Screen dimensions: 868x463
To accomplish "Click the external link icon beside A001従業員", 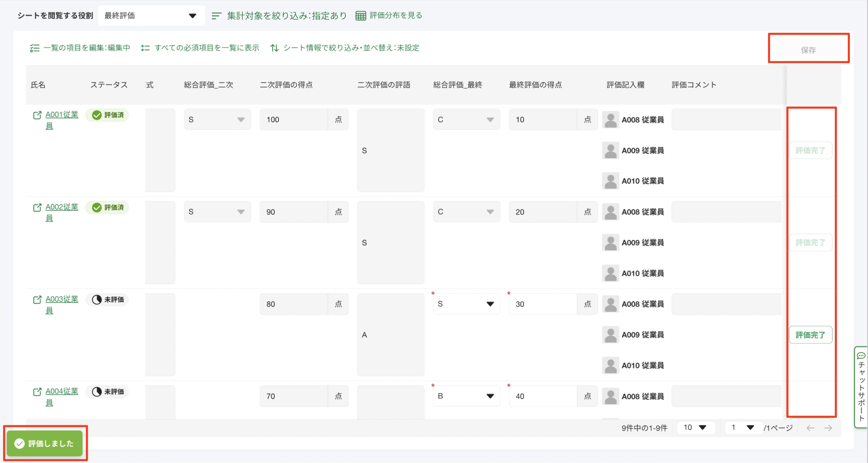I will click(x=37, y=115).
